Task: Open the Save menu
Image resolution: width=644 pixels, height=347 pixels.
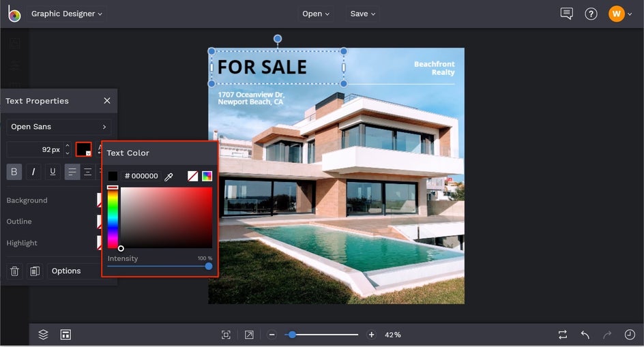Action: [362, 14]
